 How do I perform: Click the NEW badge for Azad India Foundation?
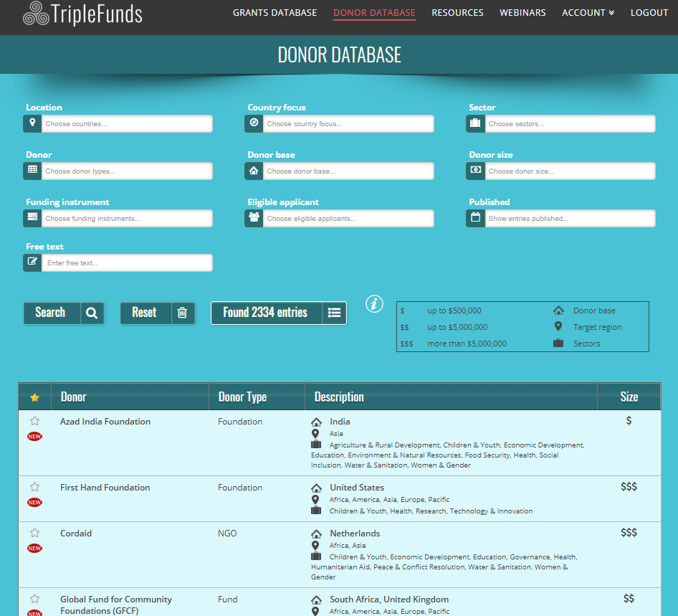click(x=34, y=437)
